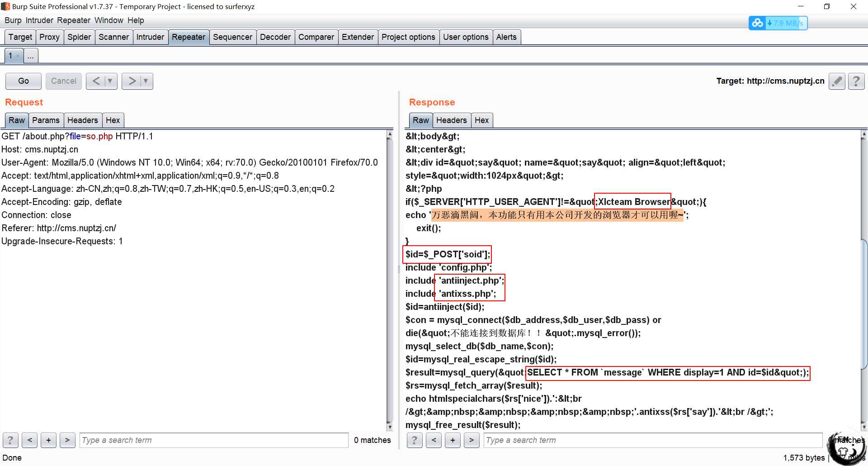868x466 pixels.
Task: Go back in request history
Action: click(96, 81)
